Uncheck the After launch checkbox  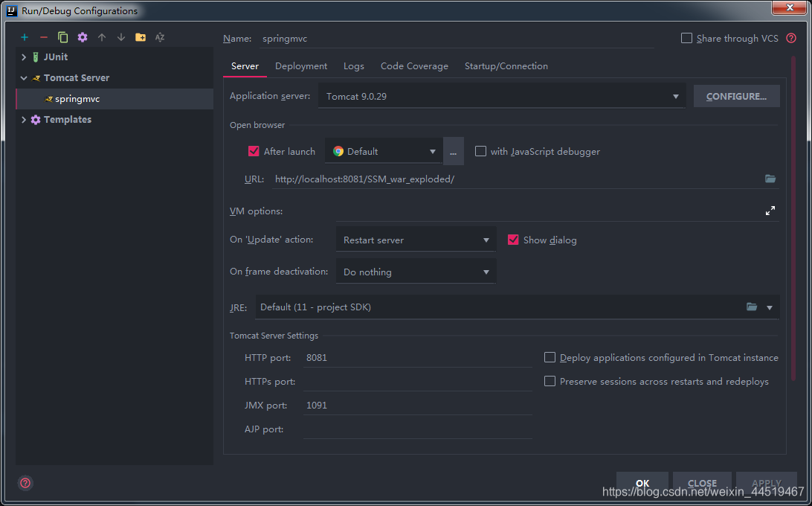(x=254, y=151)
